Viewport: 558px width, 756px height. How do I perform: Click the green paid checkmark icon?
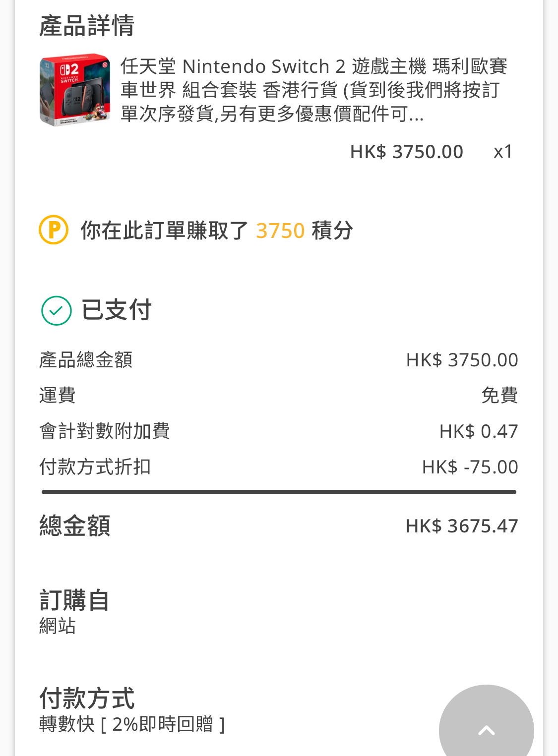point(57,311)
